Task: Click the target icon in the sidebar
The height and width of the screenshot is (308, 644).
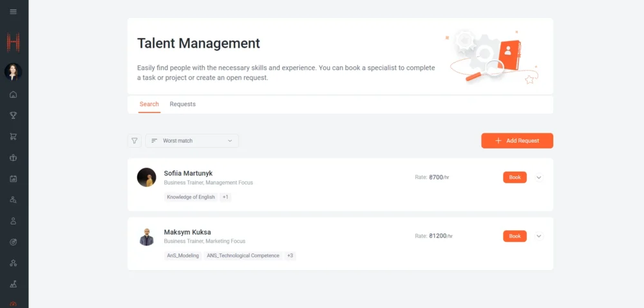Action: tap(14, 242)
